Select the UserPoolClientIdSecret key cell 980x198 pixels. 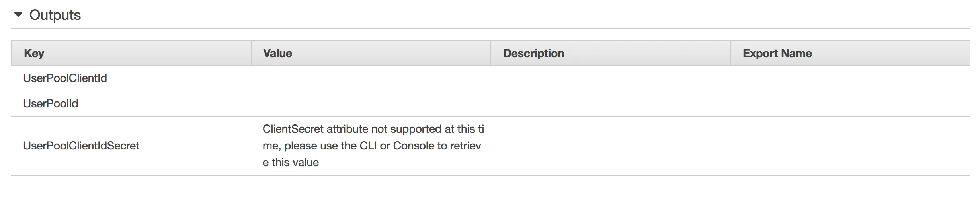(x=131, y=146)
